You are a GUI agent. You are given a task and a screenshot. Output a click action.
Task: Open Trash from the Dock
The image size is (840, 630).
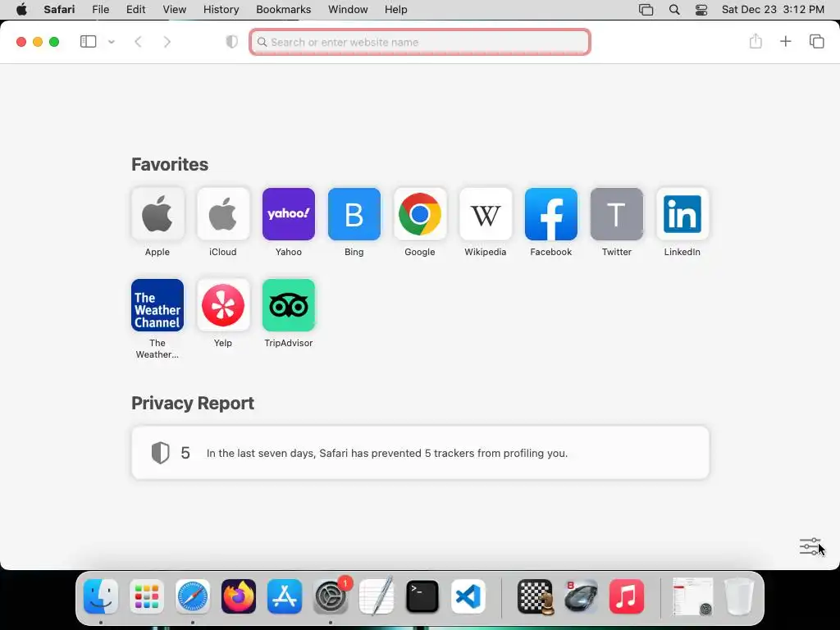tap(739, 596)
